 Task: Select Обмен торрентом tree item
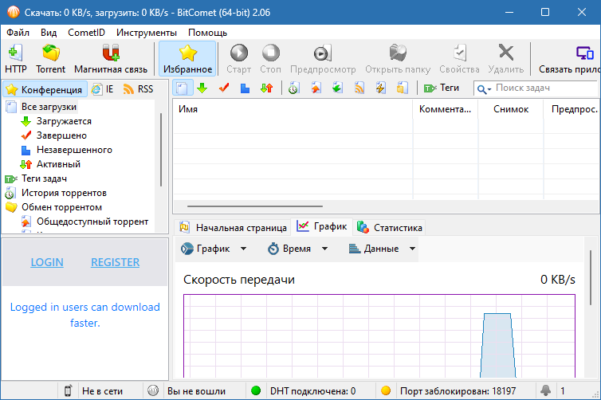tap(61, 207)
